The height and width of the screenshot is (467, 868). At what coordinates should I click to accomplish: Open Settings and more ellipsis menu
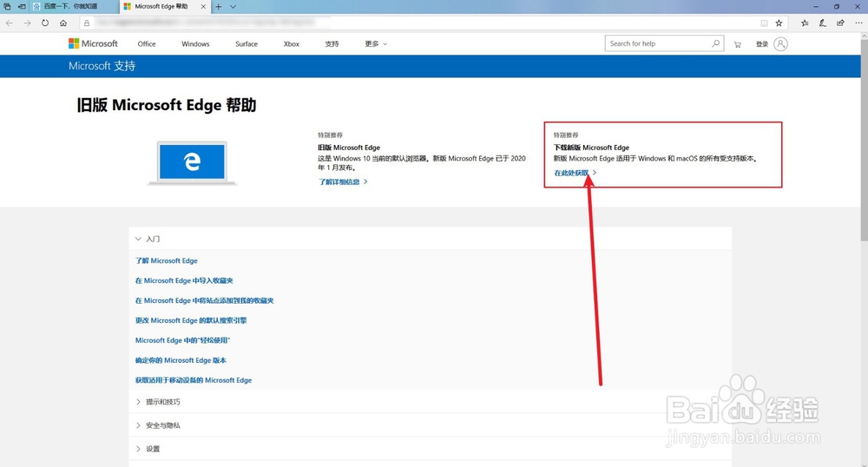858,23
